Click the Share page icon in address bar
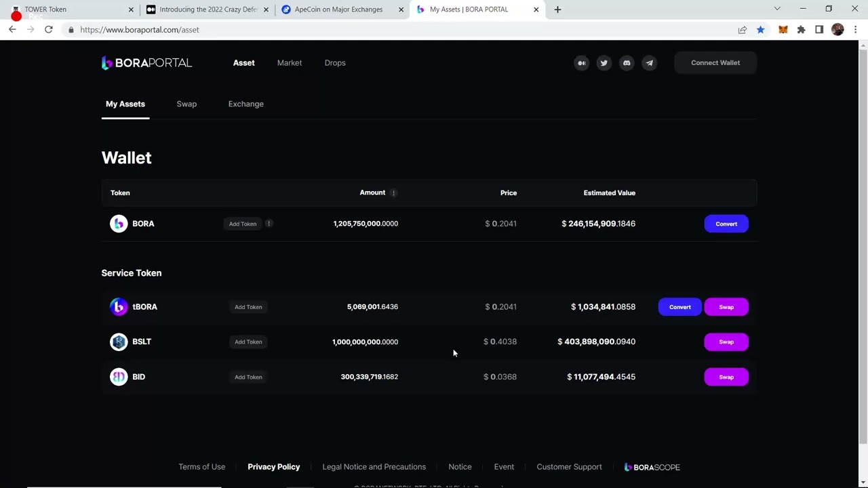Viewport: 868px width, 488px height. click(743, 30)
